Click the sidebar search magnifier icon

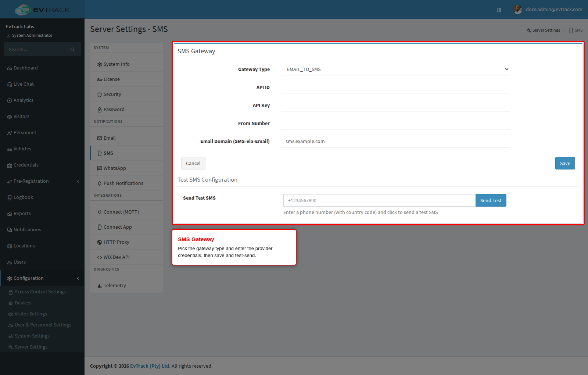click(x=73, y=50)
